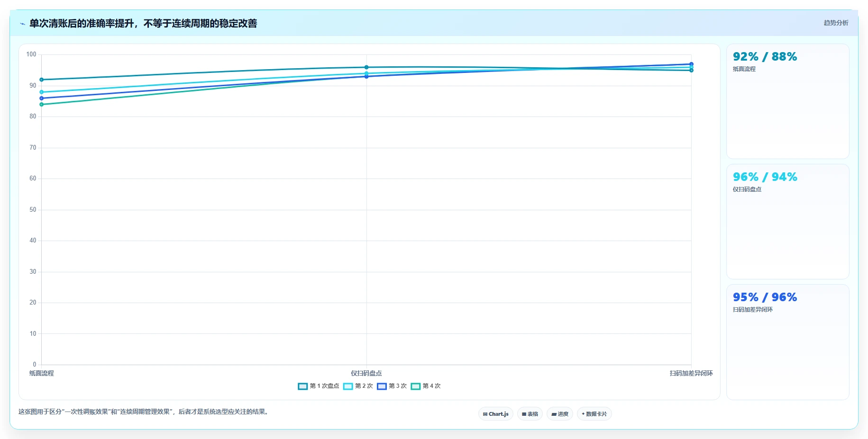This screenshot has width=868, height=439.
Task: Click the 第 1 次盘点 point at 纸面流程 (92)
Action: tap(42, 80)
